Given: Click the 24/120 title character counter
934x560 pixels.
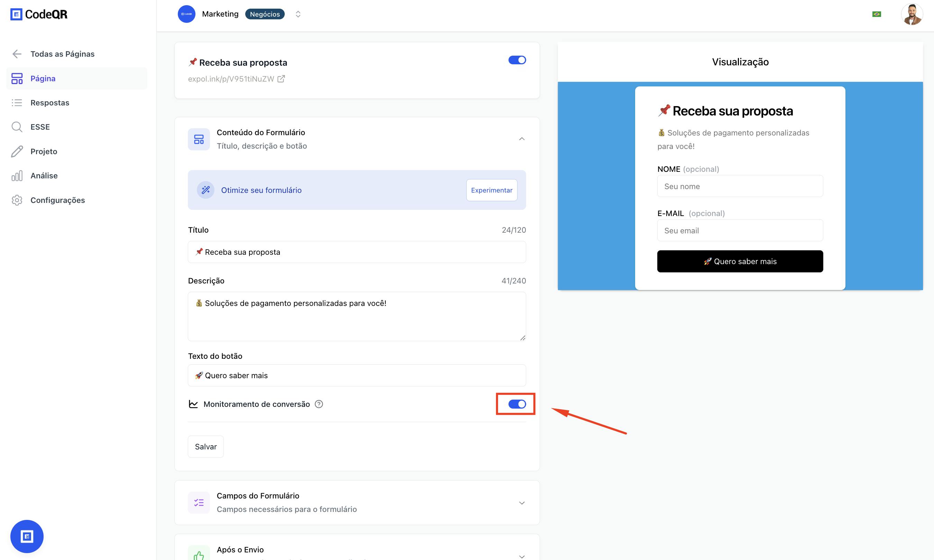Looking at the screenshot, I should [x=513, y=230].
